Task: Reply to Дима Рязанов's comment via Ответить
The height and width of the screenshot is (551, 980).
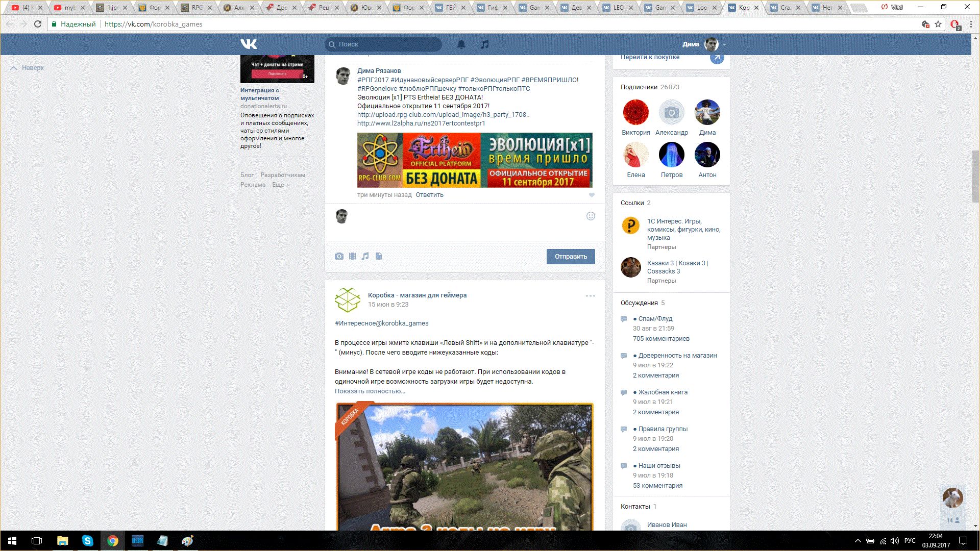Action: pos(429,195)
